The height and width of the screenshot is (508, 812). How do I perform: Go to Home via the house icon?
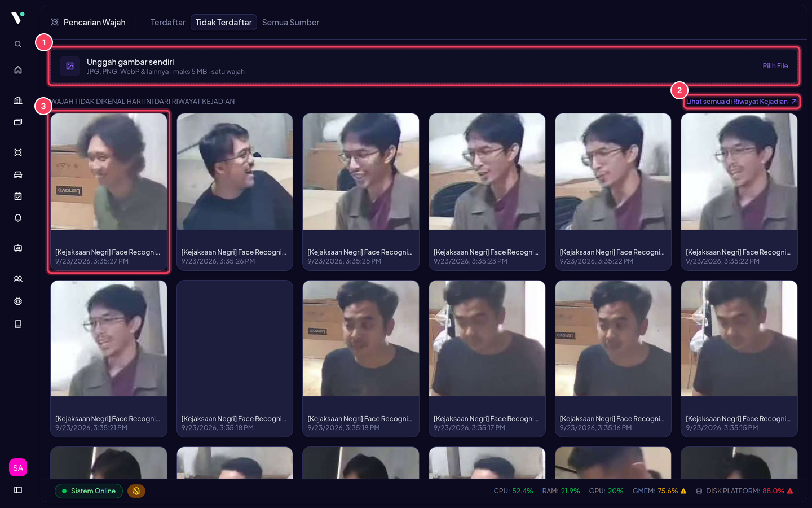tap(18, 70)
